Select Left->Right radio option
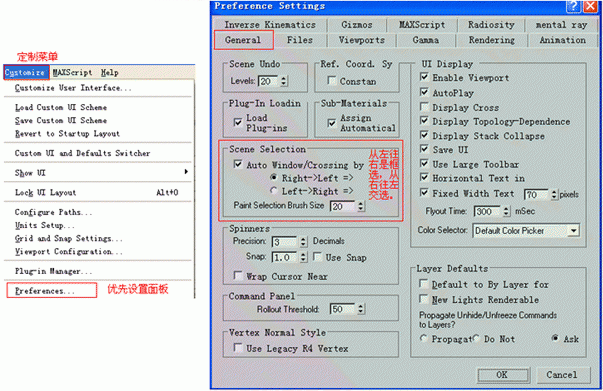This screenshot has height=391, width=603. coord(273,191)
